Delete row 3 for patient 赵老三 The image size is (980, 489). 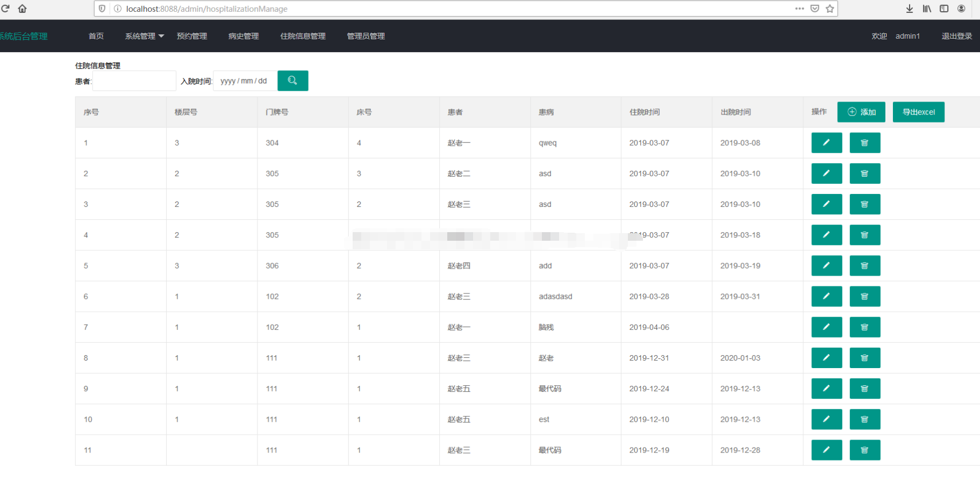point(864,204)
